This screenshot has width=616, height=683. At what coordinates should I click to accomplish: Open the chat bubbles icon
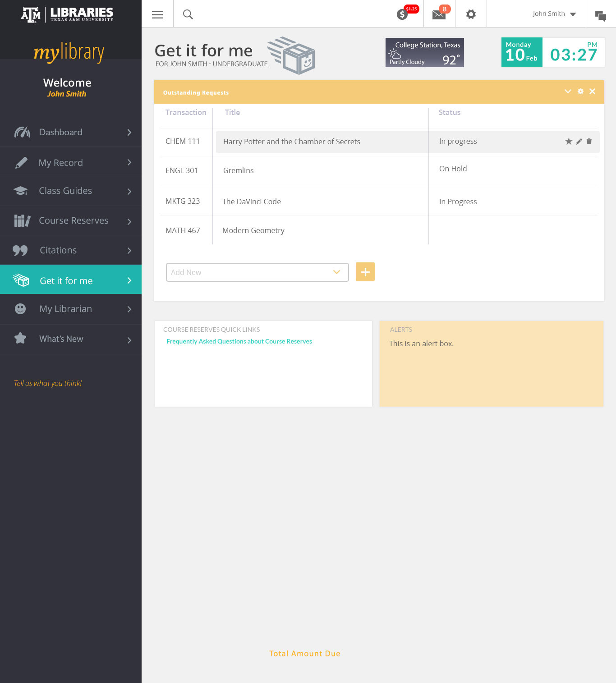(601, 16)
